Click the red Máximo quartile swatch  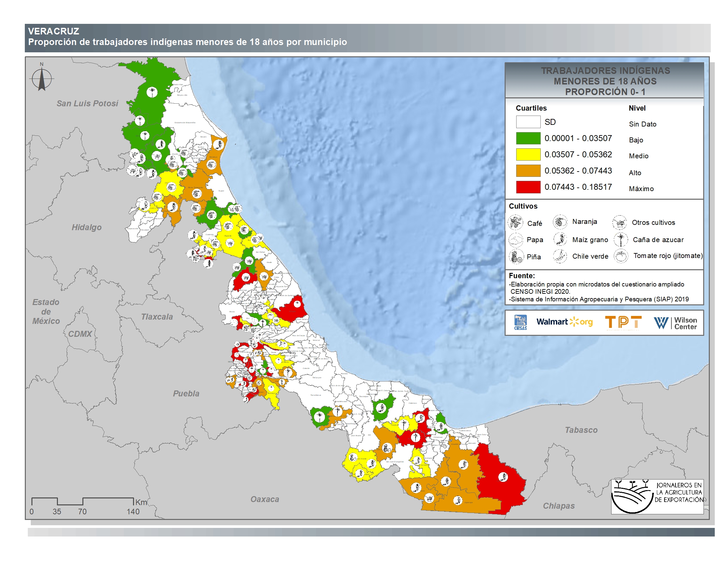pos(528,187)
